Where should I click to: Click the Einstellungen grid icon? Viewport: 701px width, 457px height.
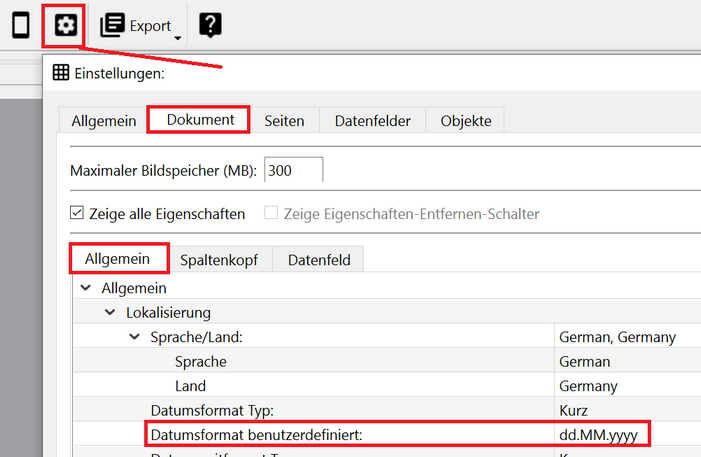(61, 72)
